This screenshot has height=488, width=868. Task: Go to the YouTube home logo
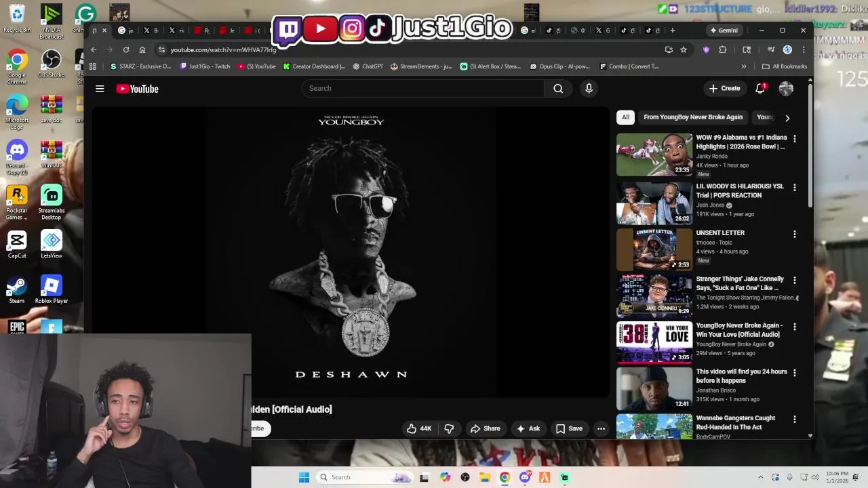(137, 89)
